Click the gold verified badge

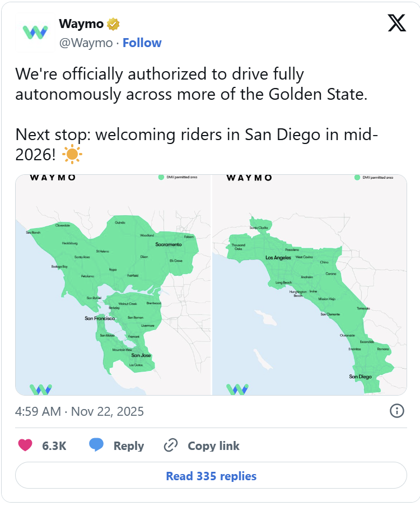[114, 24]
